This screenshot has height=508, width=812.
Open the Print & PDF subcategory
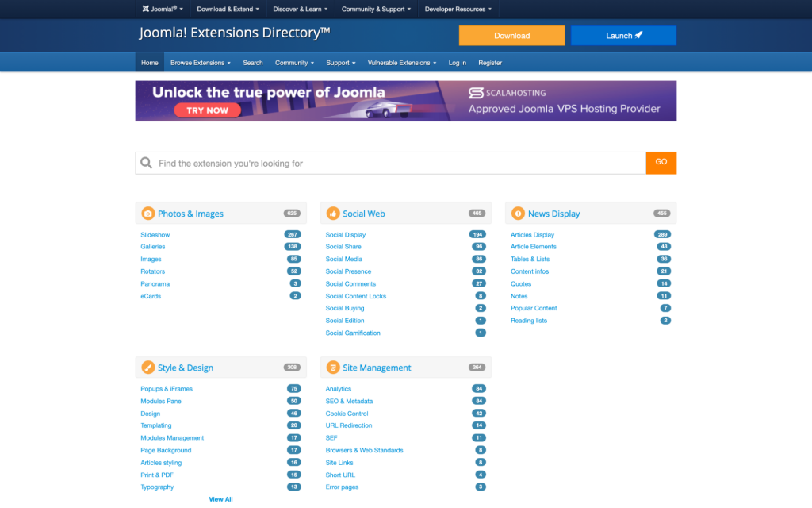pyautogui.click(x=157, y=475)
